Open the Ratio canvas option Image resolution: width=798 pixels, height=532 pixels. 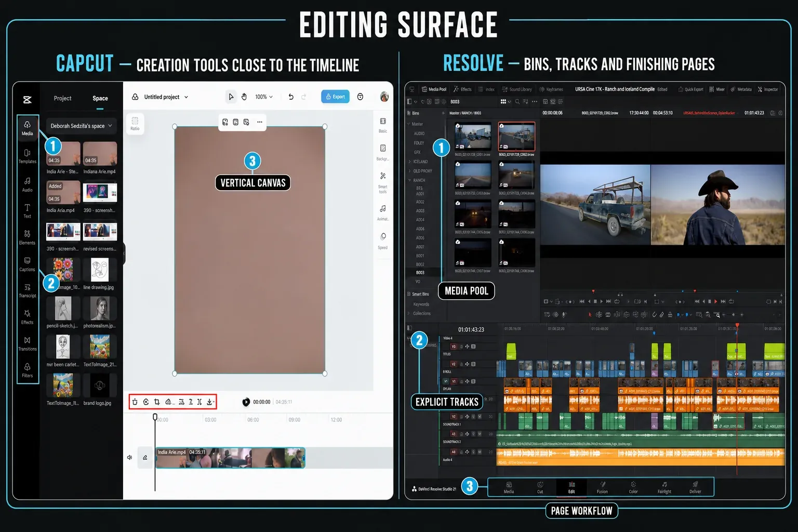pos(135,124)
